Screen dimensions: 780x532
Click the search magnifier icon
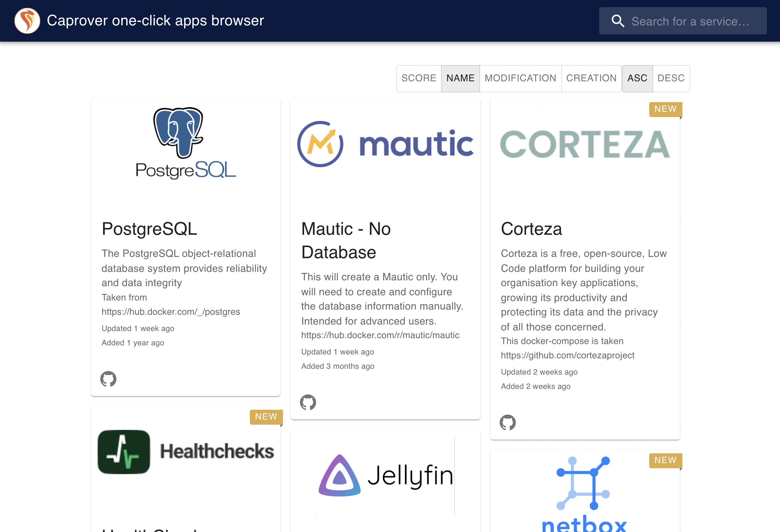[618, 21]
